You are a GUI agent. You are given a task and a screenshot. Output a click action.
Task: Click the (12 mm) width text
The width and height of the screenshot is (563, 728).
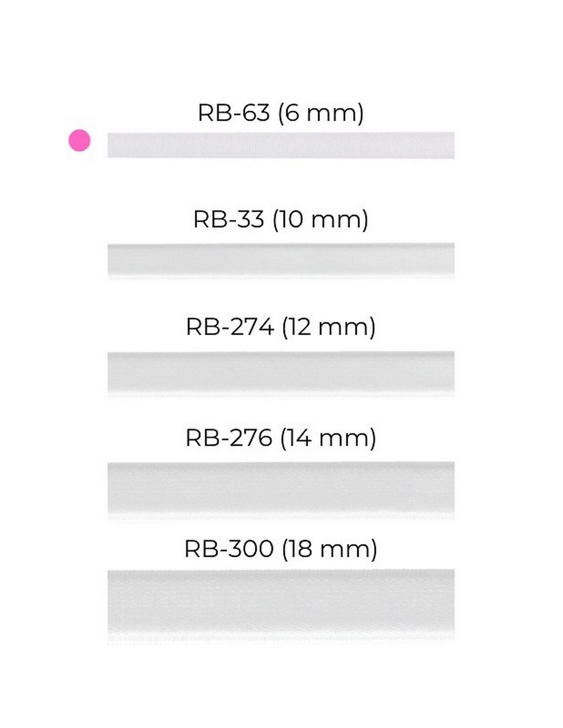[x=329, y=327]
